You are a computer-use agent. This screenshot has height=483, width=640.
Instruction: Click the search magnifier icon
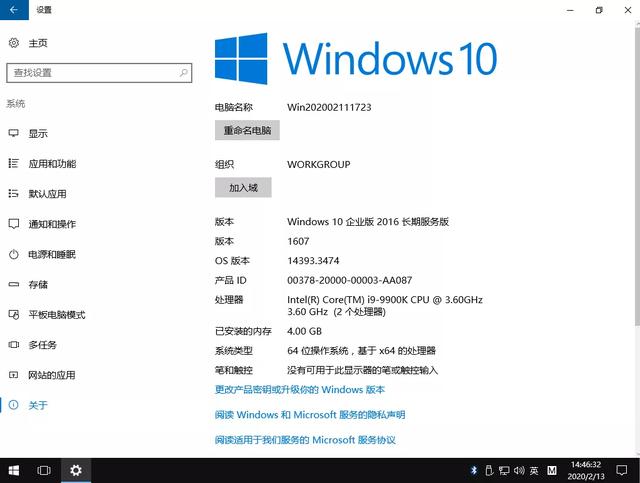[x=184, y=73]
